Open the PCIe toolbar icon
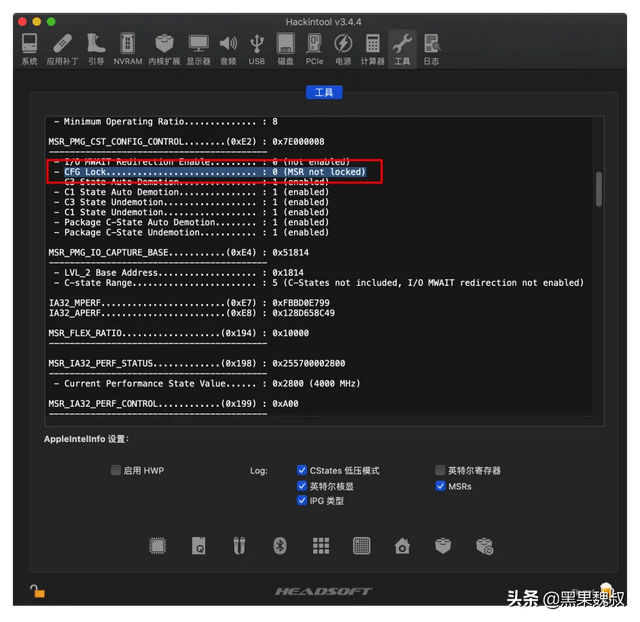The image size is (640, 622). pyautogui.click(x=314, y=49)
